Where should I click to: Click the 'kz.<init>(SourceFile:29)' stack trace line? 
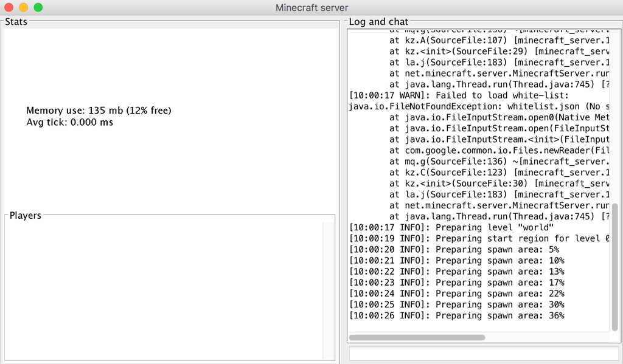[x=499, y=51]
